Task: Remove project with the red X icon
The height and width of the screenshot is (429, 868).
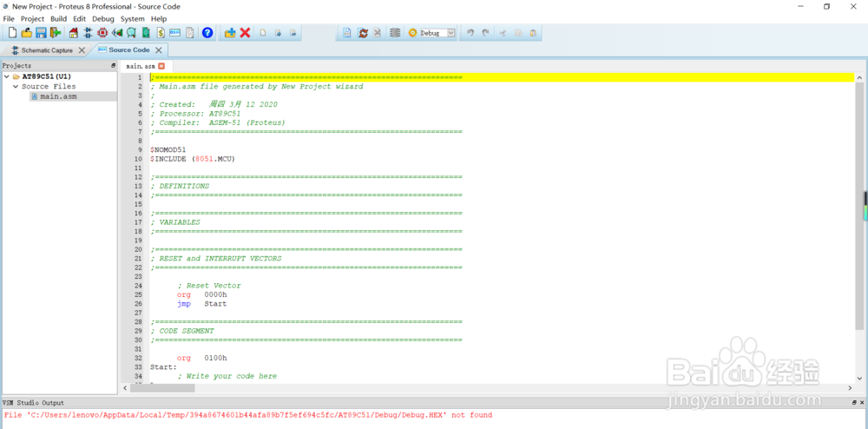Action: (245, 33)
